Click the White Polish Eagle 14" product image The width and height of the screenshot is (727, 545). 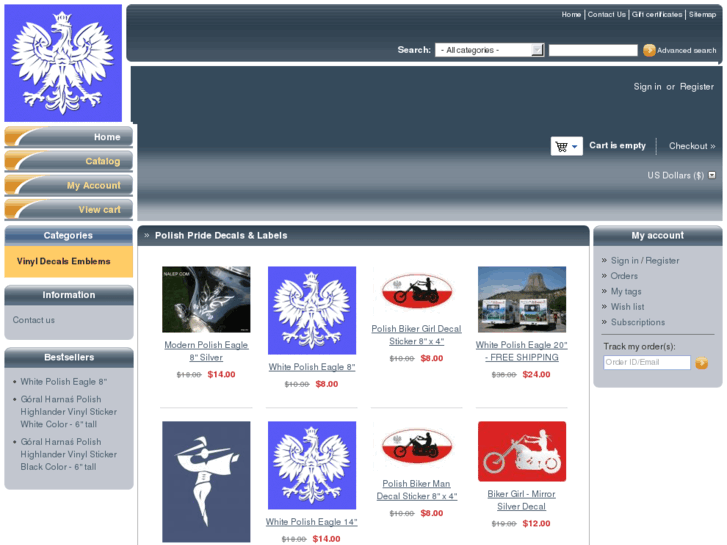click(312, 465)
